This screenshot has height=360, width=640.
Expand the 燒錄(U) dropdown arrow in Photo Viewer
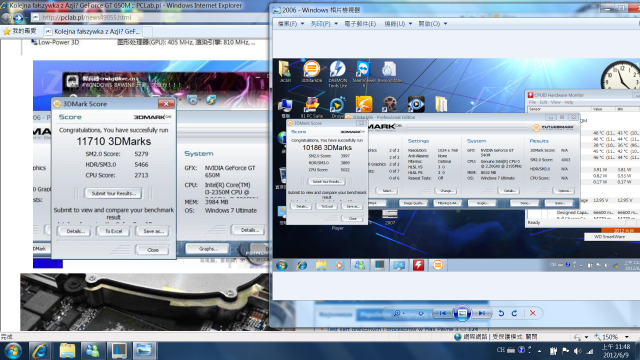pyautogui.click(x=410, y=24)
